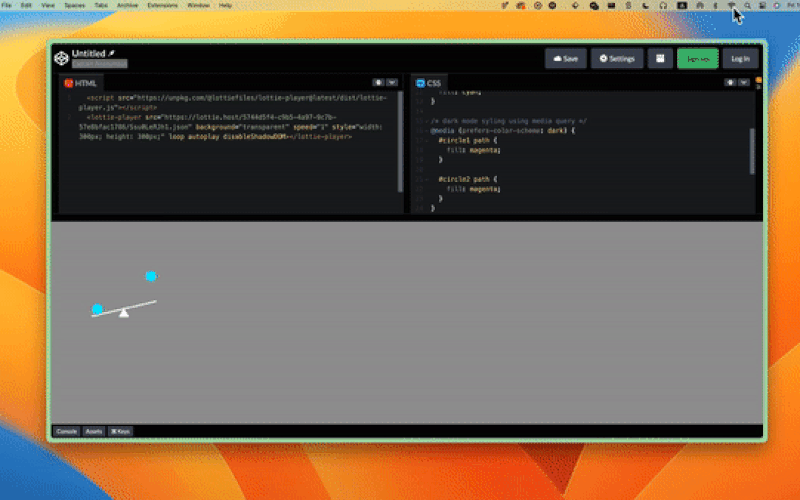Viewport: 800px width, 500px height.
Task: Save the pen with Save button
Action: pos(566,59)
